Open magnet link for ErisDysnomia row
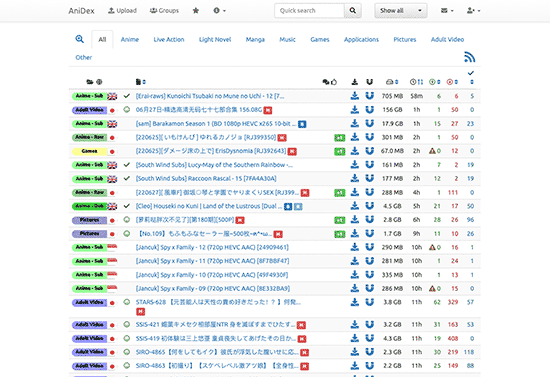 [x=369, y=151]
